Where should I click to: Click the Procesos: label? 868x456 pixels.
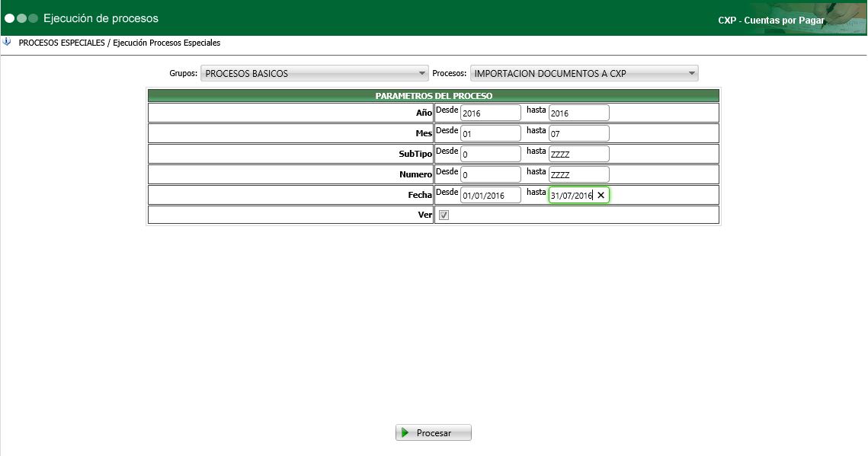[x=450, y=73]
